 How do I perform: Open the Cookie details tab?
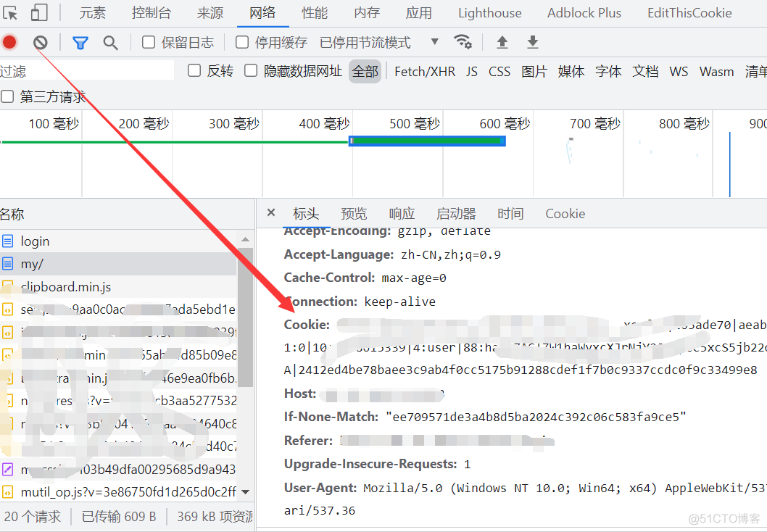565,214
